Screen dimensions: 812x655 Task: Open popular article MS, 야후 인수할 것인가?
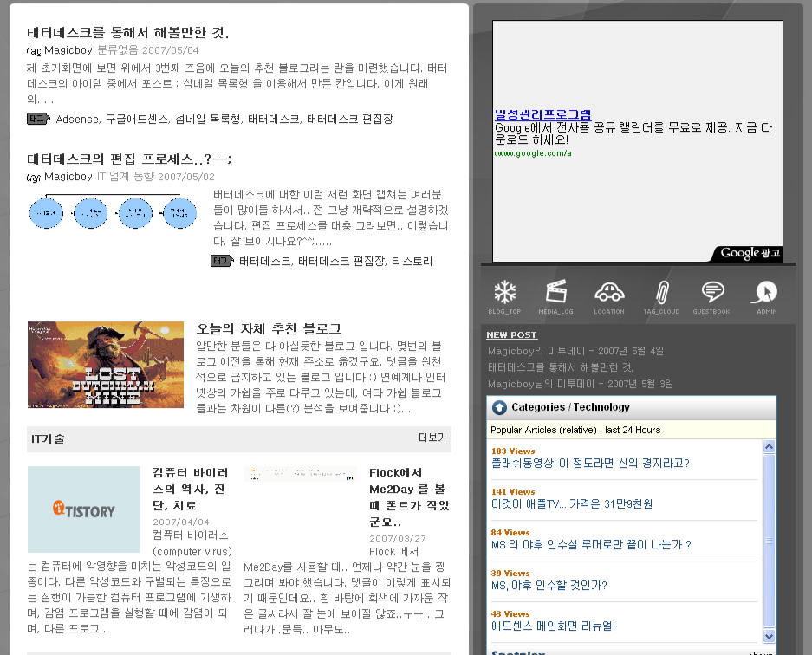(x=549, y=586)
